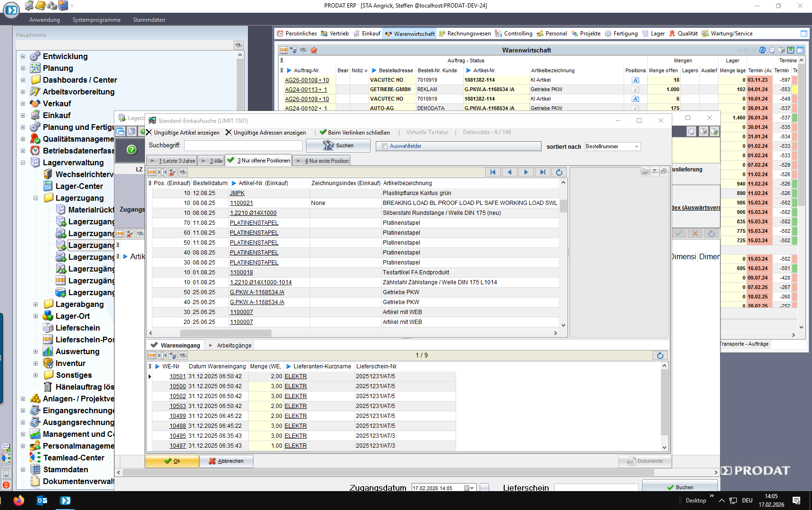This screenshot has height=510, width=812.
Task: Jump to first record in purchase list
Action: (493, 172)
